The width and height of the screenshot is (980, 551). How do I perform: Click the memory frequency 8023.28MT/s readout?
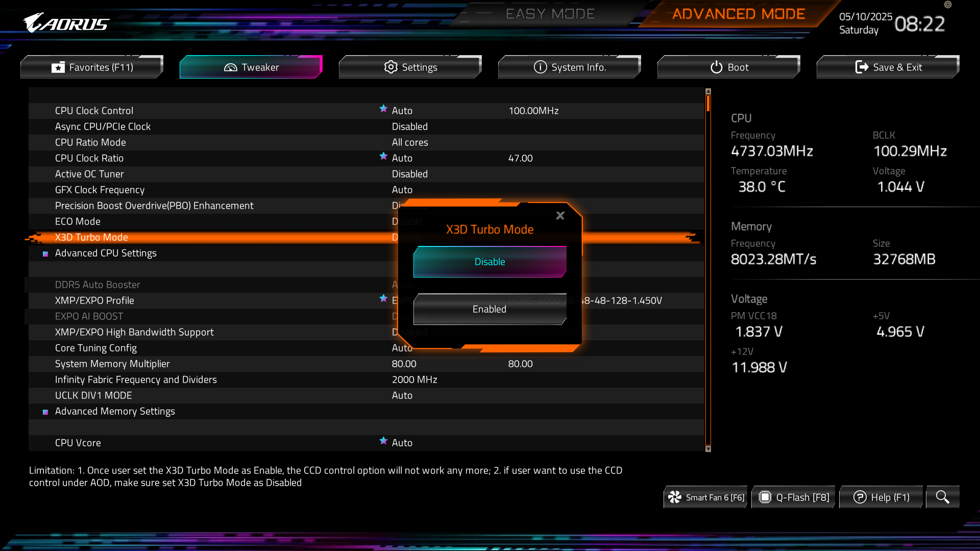click(x=773, y=259)
